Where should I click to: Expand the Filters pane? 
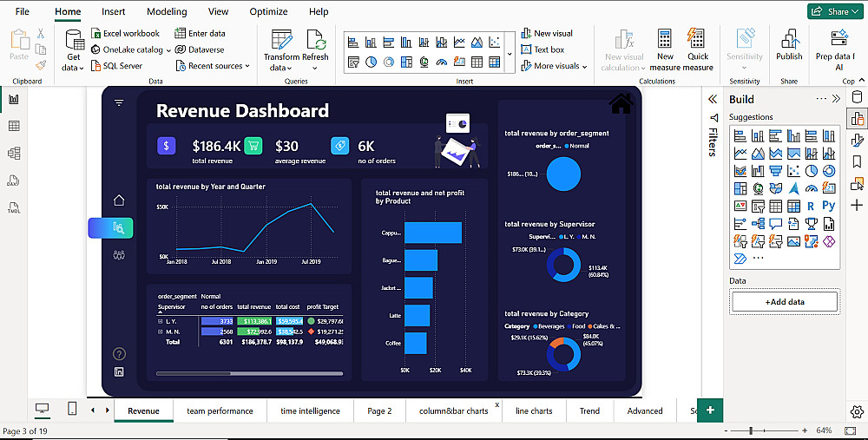click(x=713, y=99)
